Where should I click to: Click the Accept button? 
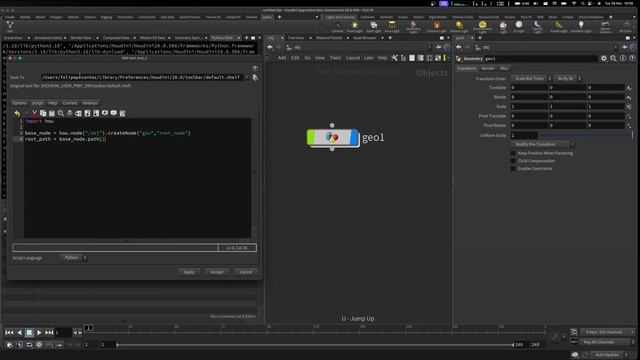point(217,272)
